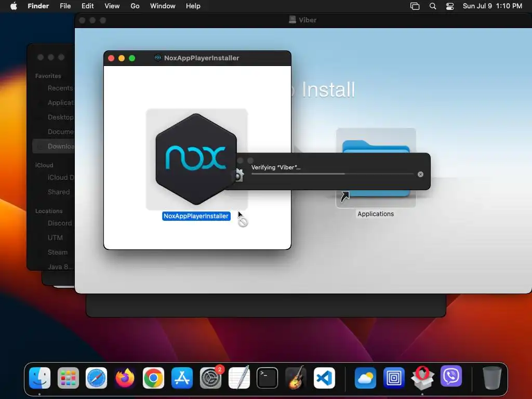Select Downloads in Finder sidebar
Viewport: 532px width, 399px height.
click(54, 146)
